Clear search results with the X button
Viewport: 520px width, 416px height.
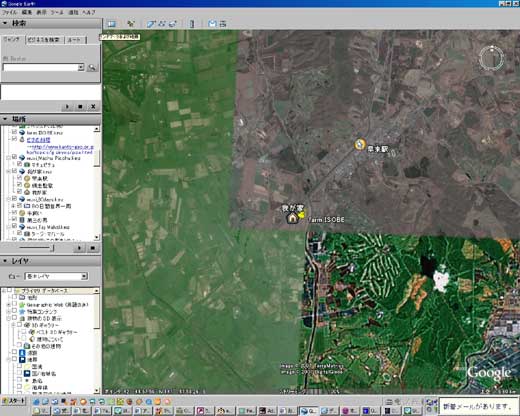click(93, 107)
